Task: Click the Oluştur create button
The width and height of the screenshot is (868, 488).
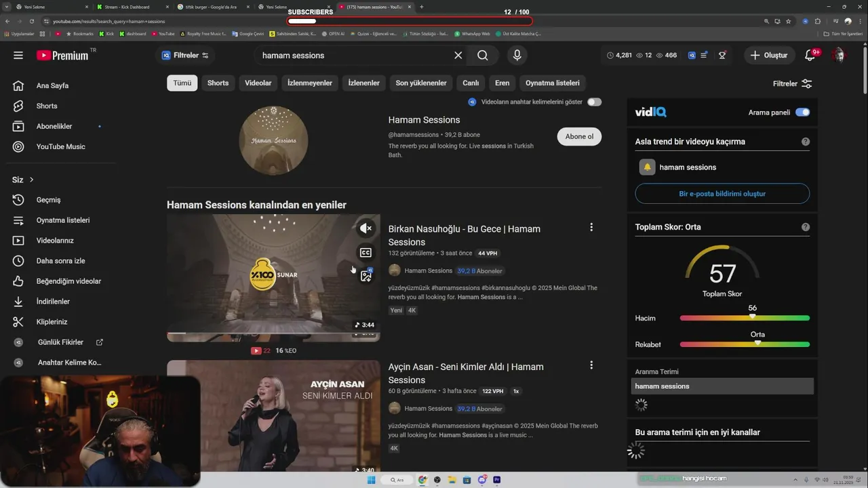Action: click(769, 56)
